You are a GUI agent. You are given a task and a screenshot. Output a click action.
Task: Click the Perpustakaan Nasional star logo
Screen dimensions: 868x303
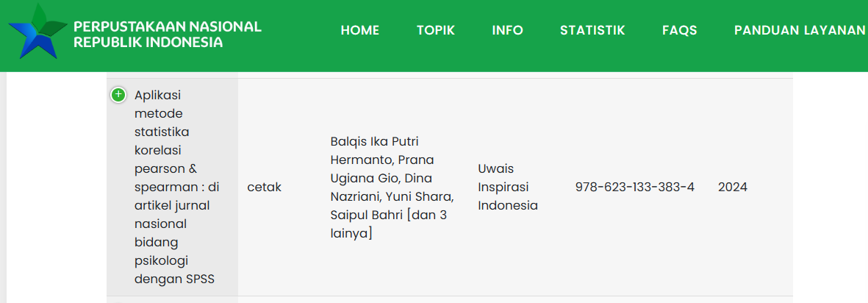[x=37, y=32]
